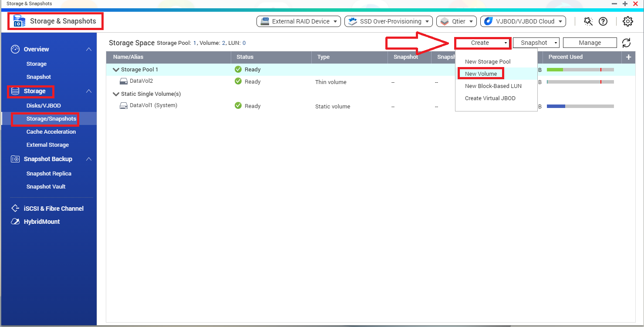Screen dimensions: 644x327
Task: Open the Create dropdown button
Action: [x=483, y=43]
